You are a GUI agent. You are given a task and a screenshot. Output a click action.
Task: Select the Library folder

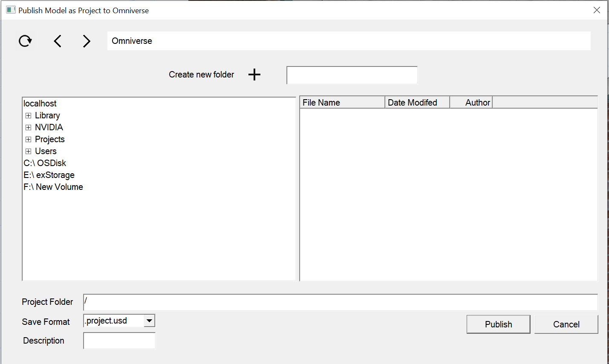(47, 115)
